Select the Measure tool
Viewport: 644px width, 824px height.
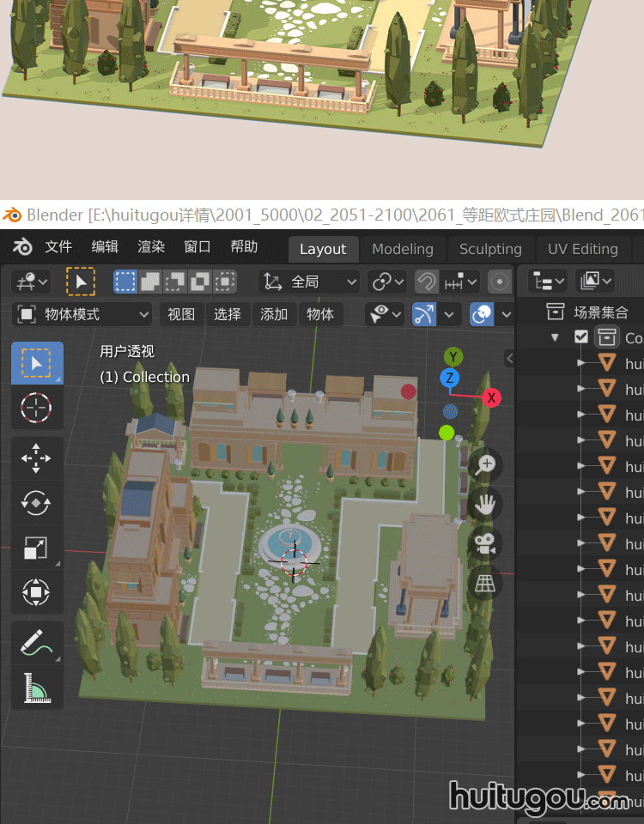coord(36,688)
